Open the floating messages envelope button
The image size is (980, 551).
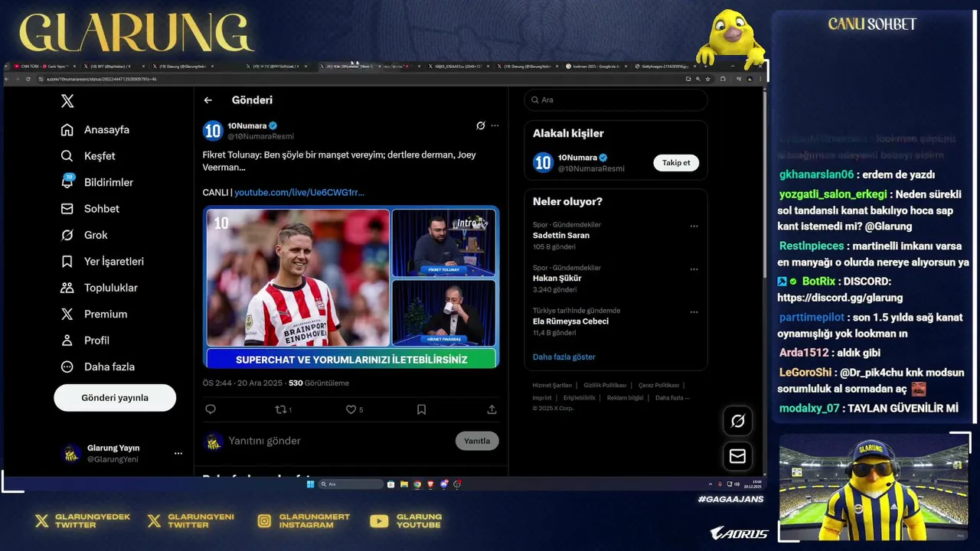[738, 456]
